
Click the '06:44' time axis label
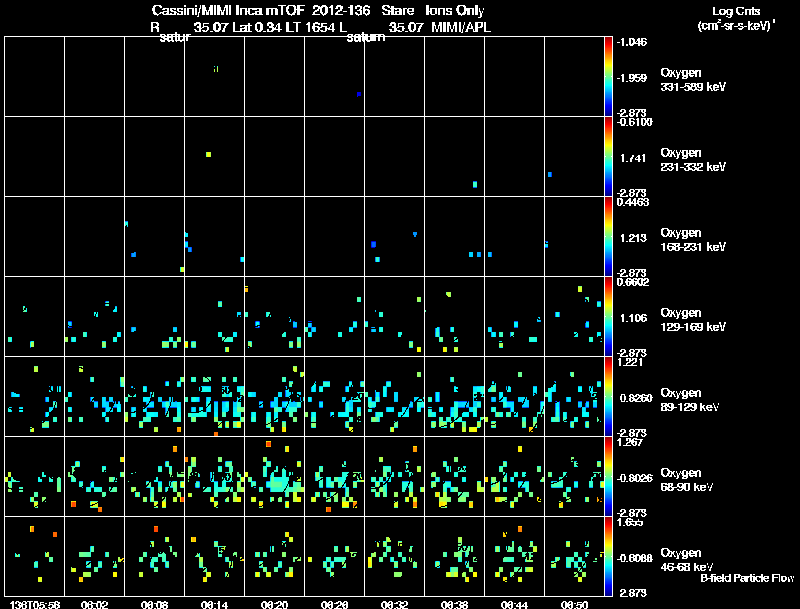click(x=514, y=604)
